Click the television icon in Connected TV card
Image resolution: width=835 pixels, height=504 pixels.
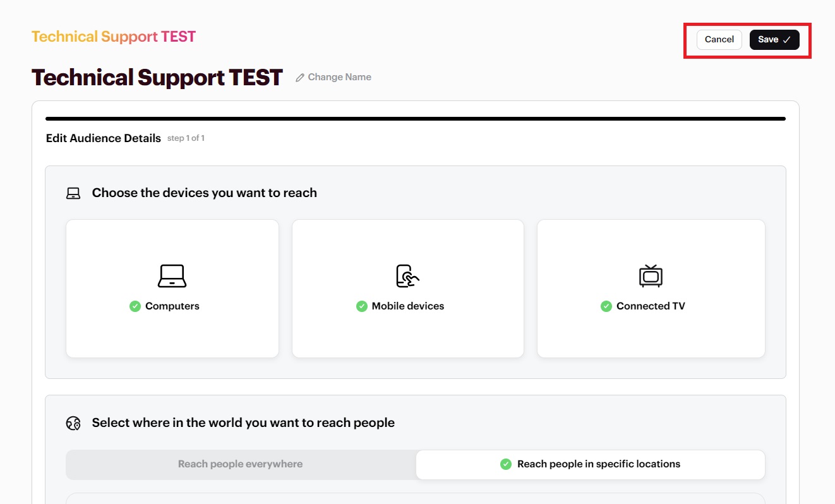(651, 276)
